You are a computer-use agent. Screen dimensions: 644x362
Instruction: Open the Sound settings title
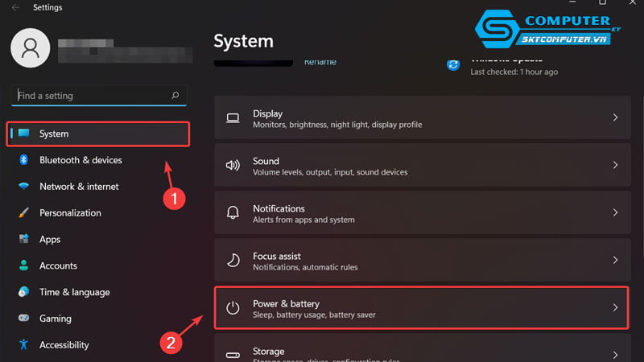(x=266, y=162)
